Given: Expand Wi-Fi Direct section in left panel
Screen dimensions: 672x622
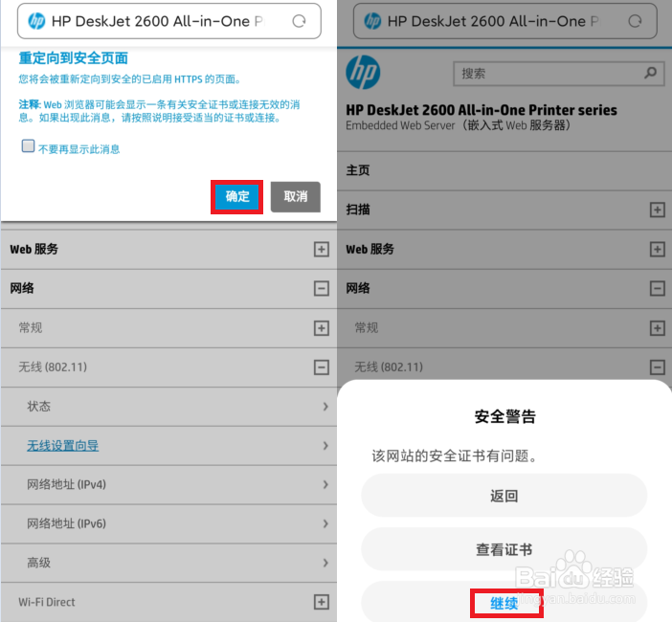Looking at the screenshot, I should tap(321, 602).
